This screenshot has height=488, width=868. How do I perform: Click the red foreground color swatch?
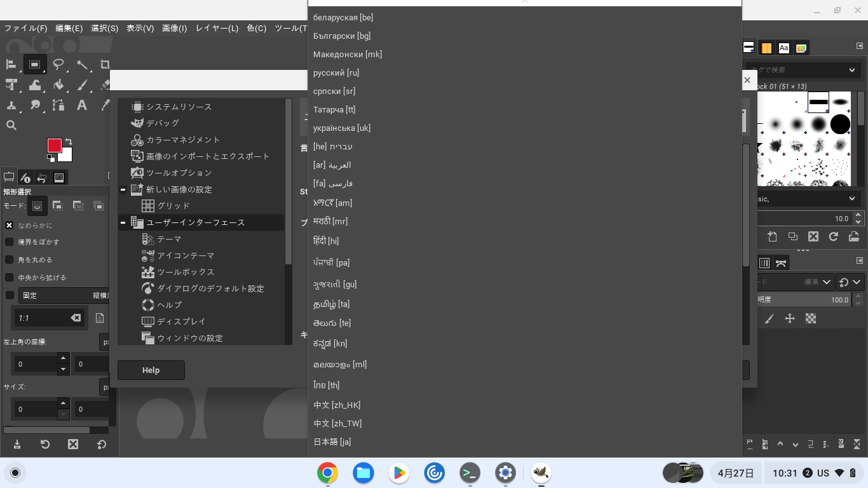click(x=54, y=146)
